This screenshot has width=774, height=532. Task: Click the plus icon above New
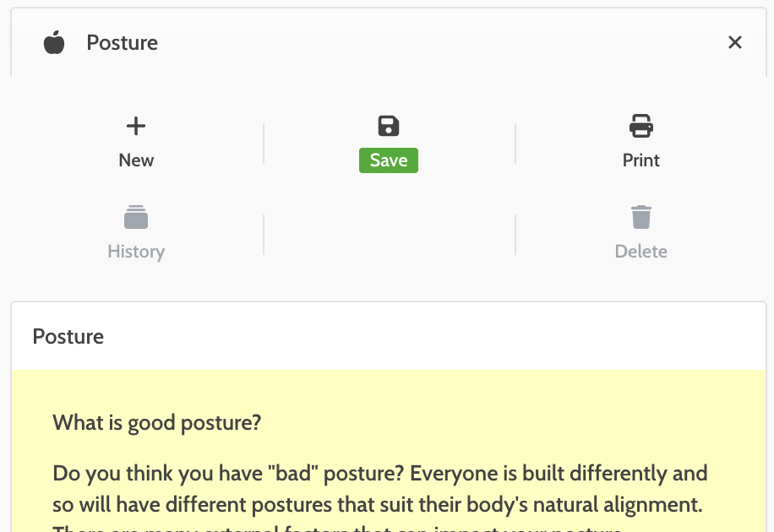click(x=135, y=127)
